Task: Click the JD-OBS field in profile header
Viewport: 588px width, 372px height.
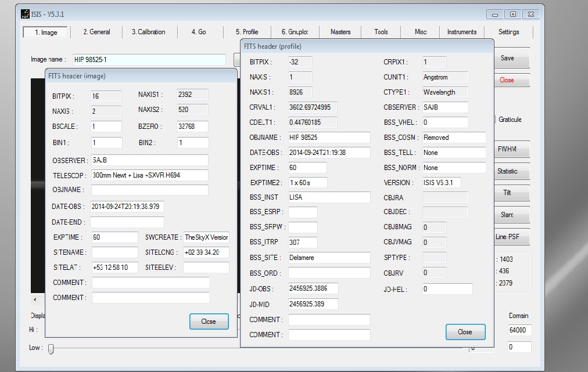Action: [x=314, y=288]
